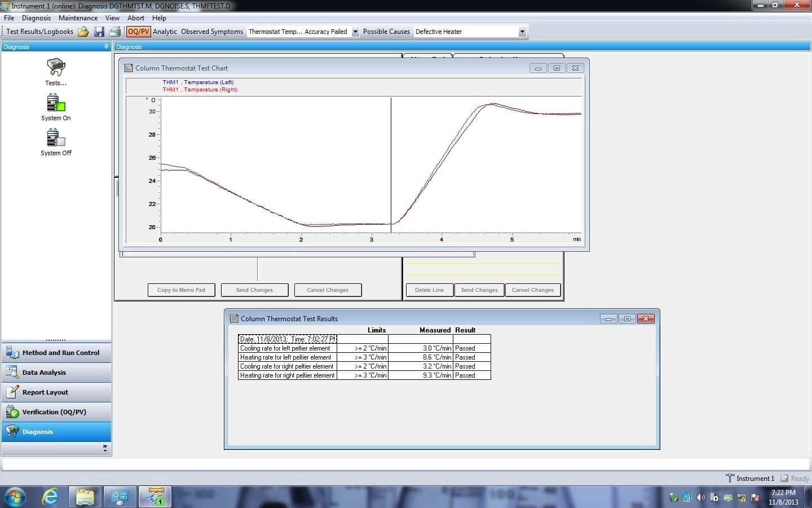Click the print icon in toolbar
812x508 pixels.
pyautogui.click(x=115, y=32)
